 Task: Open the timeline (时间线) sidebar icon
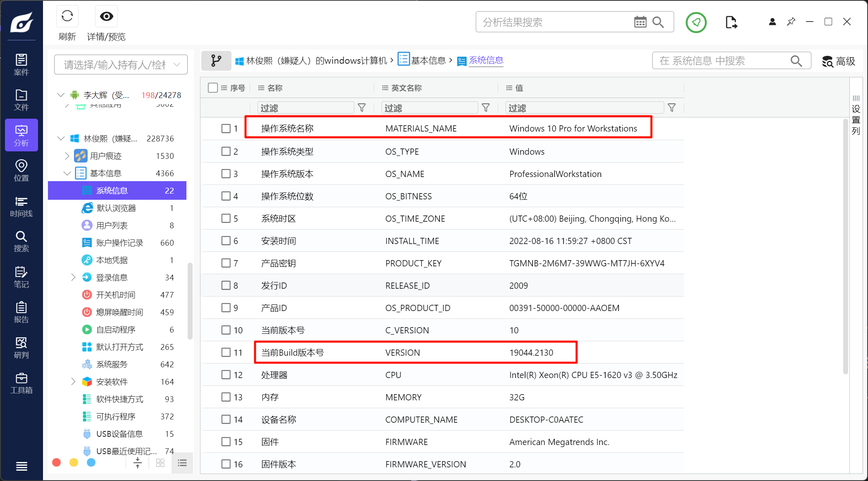(x=21, y=206)
